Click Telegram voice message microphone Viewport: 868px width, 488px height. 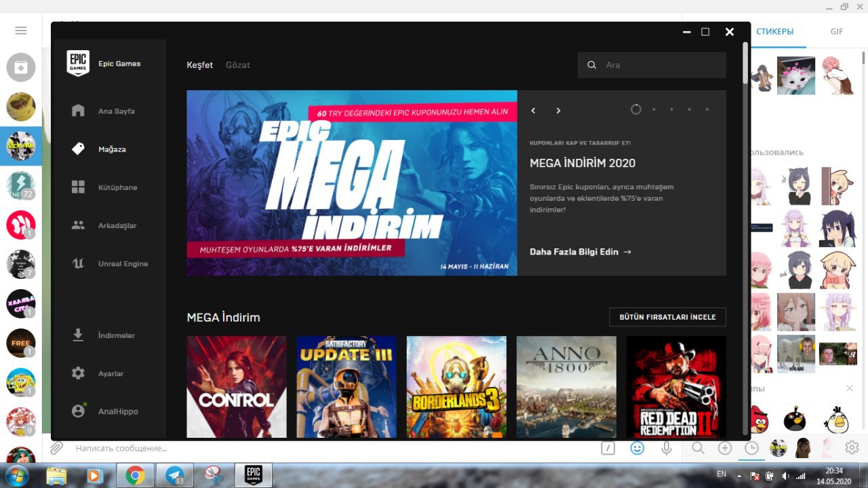[667, 448]
